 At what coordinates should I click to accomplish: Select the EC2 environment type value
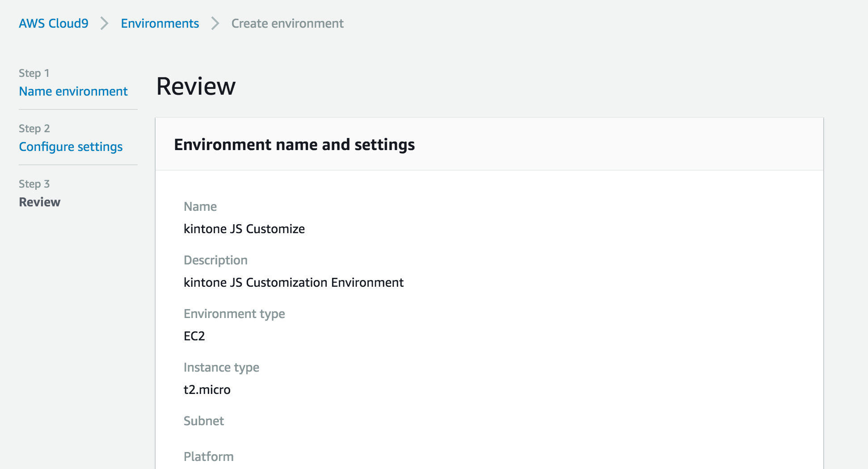click(x=194, y=336)
